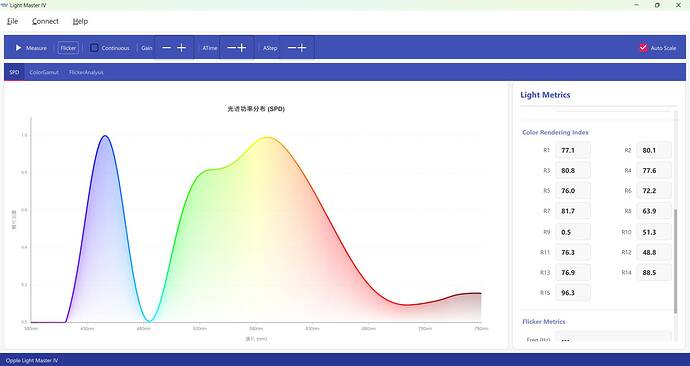Click the R3 value 80.8
Screen dimensions: 690x366
point(573,171)
